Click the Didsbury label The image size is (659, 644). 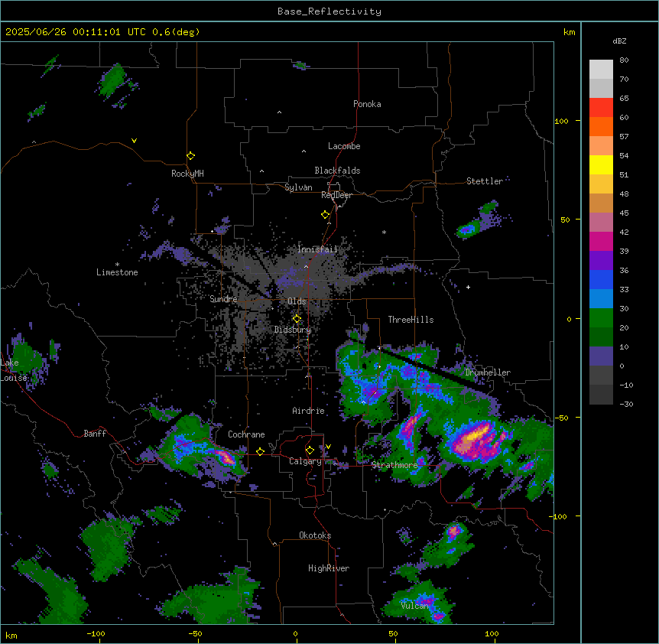pos(293,330)
